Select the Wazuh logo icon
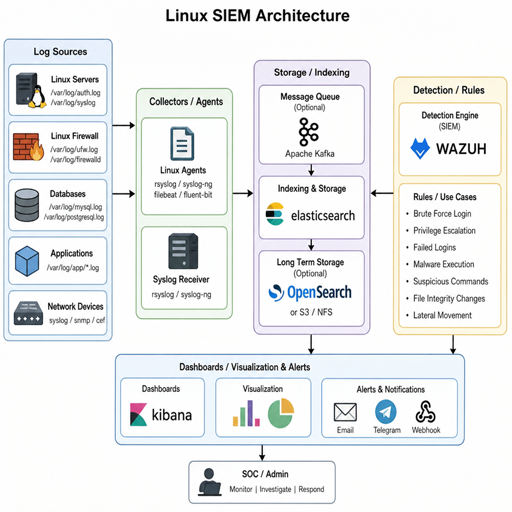 tap(420, 148)
